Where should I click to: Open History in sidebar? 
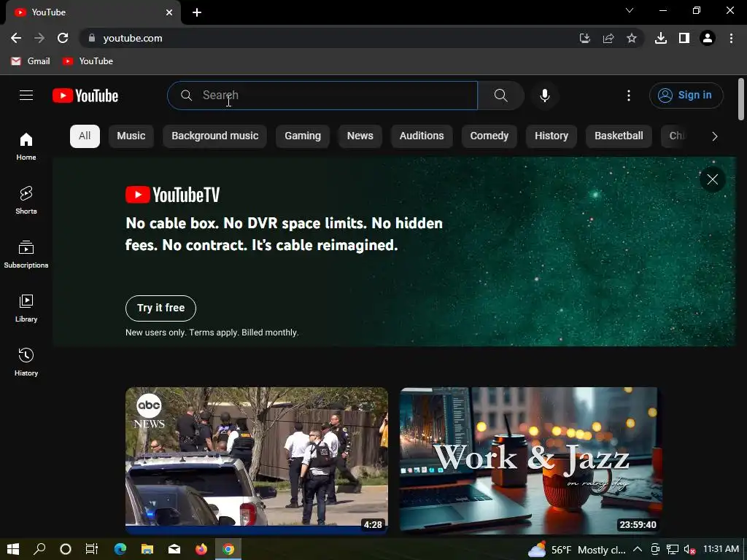(x=26, y=362)
